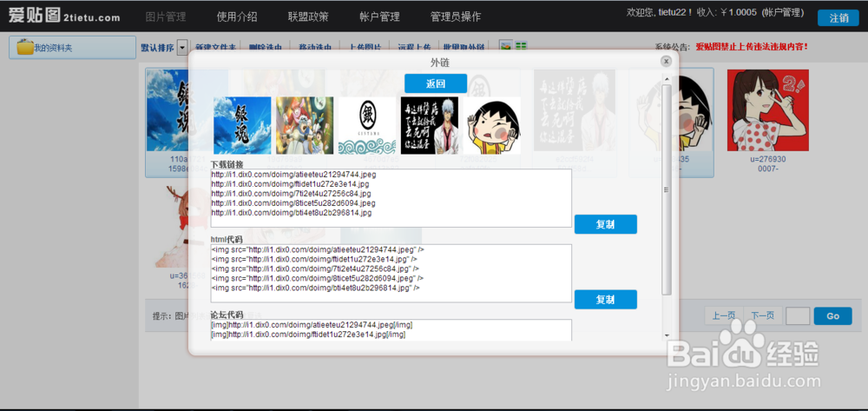Image resolution: width=868 pixels, height=411 pixels.
Task: Click the 删除选中 toolbar item
Action: tap(266, 48)
